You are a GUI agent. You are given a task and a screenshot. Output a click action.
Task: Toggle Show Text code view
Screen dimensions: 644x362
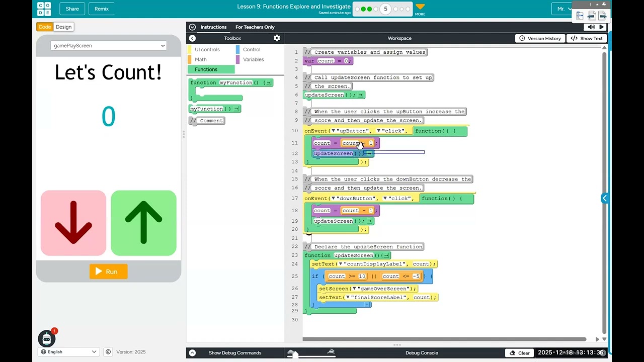[587, 38]
